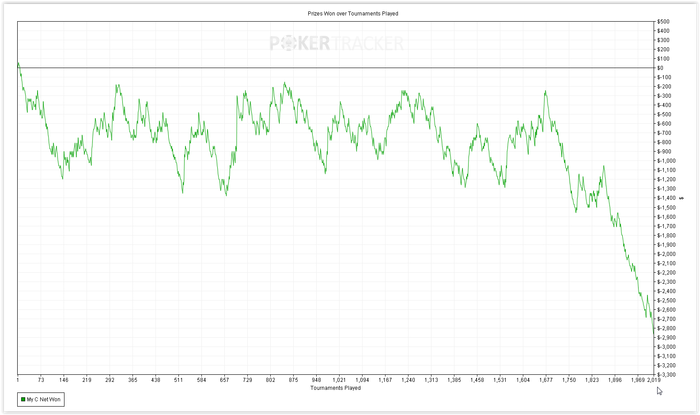Click the x-axis value 1,167
The width and height of the screenshot is (700, 415).
(x=385, y=380)
